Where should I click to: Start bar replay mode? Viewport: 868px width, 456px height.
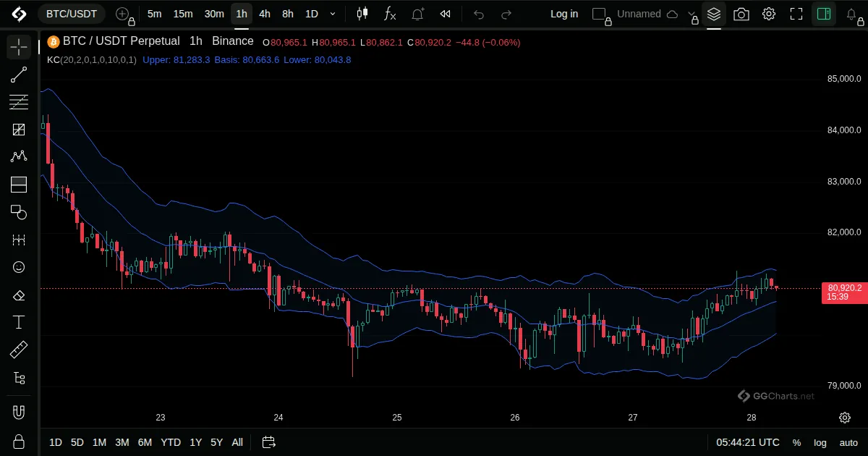pyautogui.click(x=446, y=14)
